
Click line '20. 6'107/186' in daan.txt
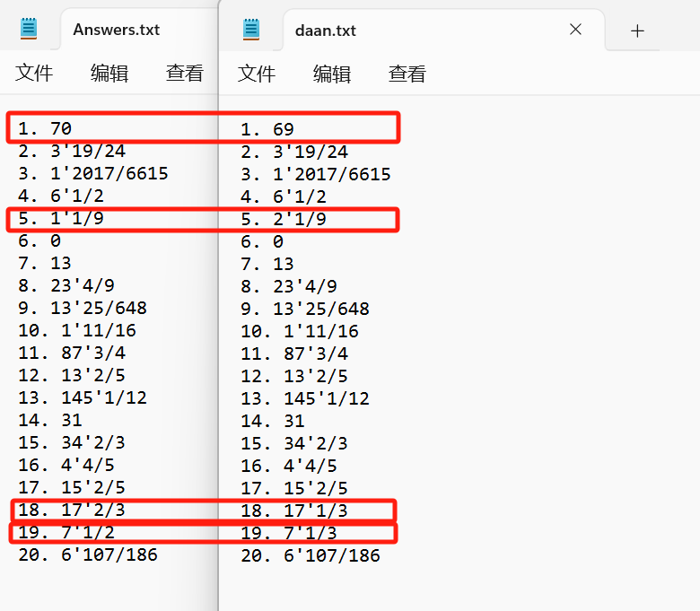coord(311,555)
